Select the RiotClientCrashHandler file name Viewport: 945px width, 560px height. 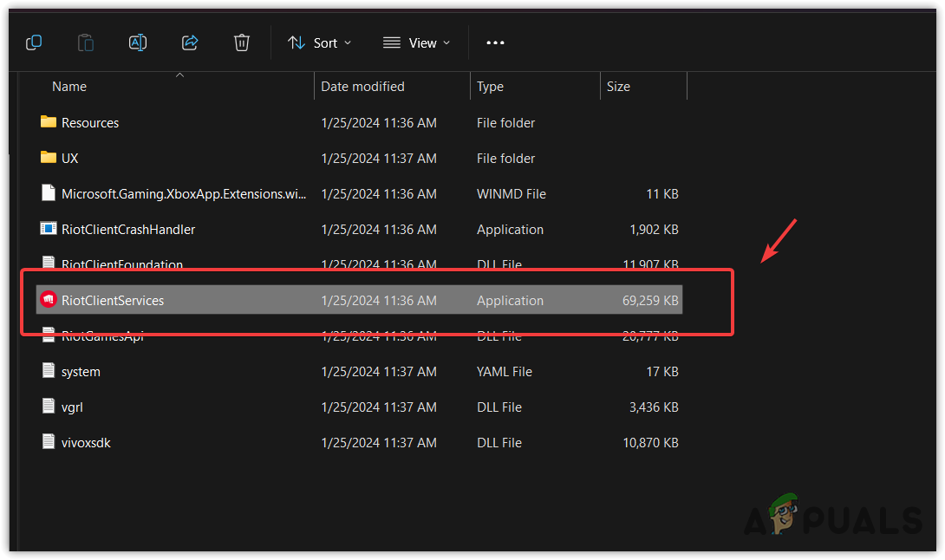[x=128, y=230]
